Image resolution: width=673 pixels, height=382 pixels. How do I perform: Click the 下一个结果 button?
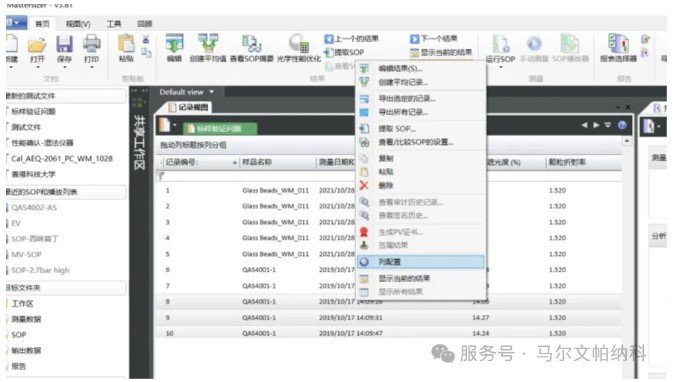point(434,39)
